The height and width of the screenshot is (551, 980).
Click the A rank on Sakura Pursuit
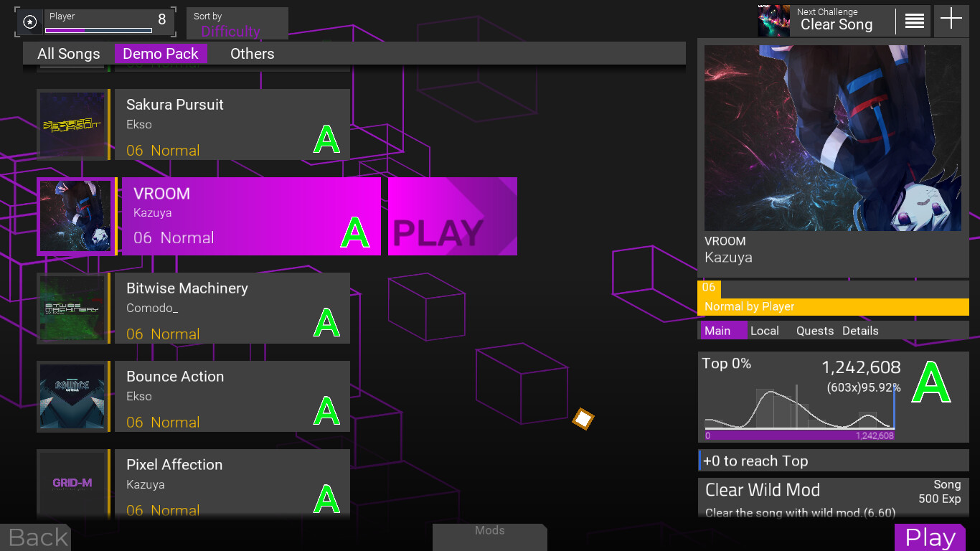(x=326, y=139)
